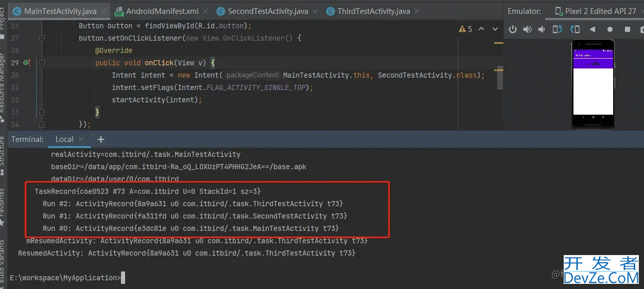Click Run #1 SecondTestActivity record line
The width and height of the screenshot is (644, 289).
tap(195, 216)
